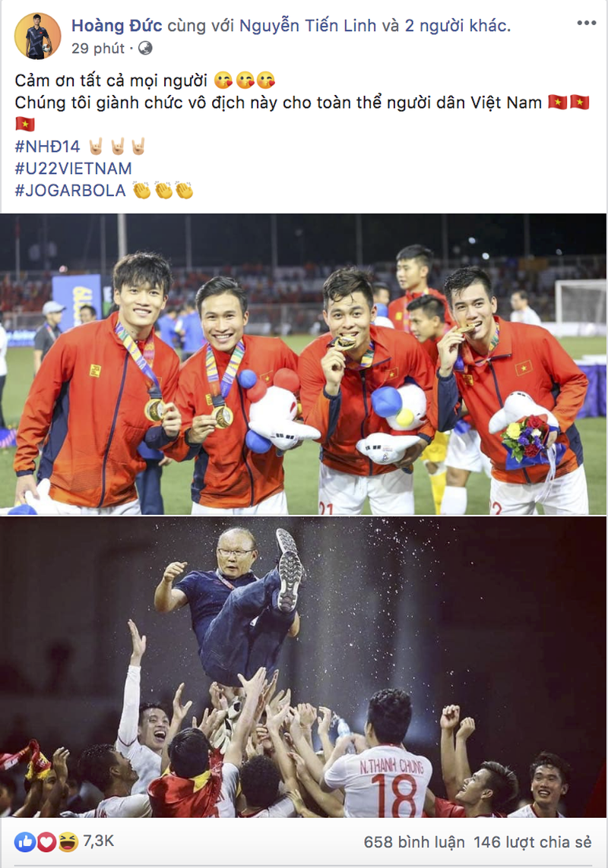Open the photo of four medal winners

click(x=304, y=365)
